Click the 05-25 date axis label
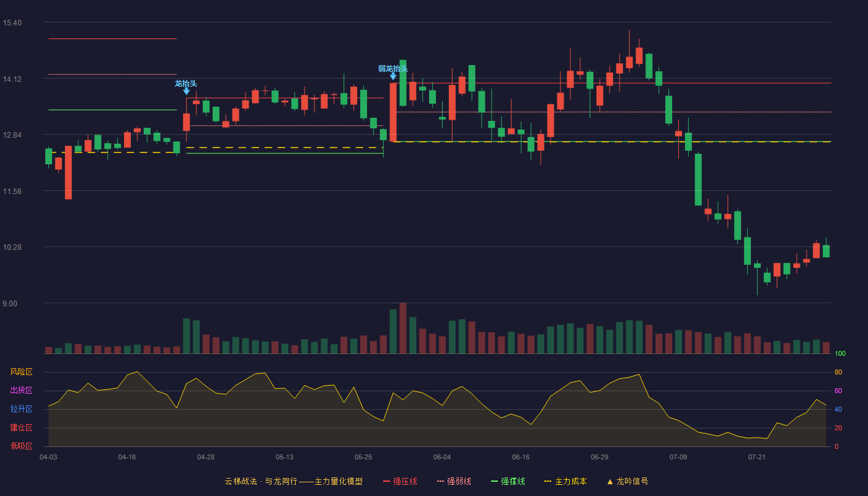The image size is (868, 496). pos(363,457)
